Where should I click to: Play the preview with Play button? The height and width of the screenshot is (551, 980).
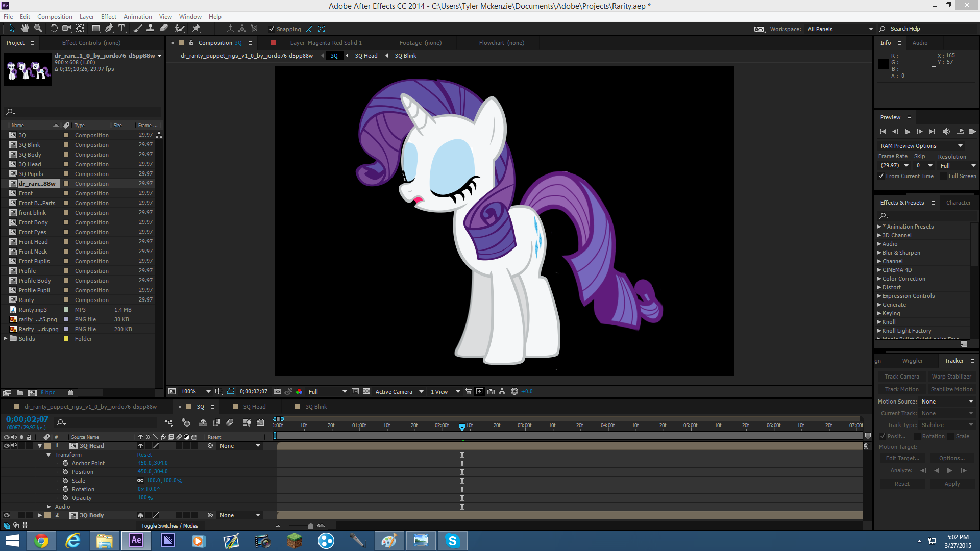tap(908, 132)
